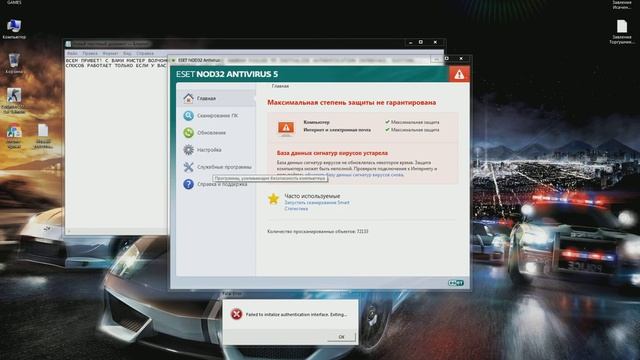
Task: Click the yellow star by Часто используемые
Action: [x=273, y=199]
